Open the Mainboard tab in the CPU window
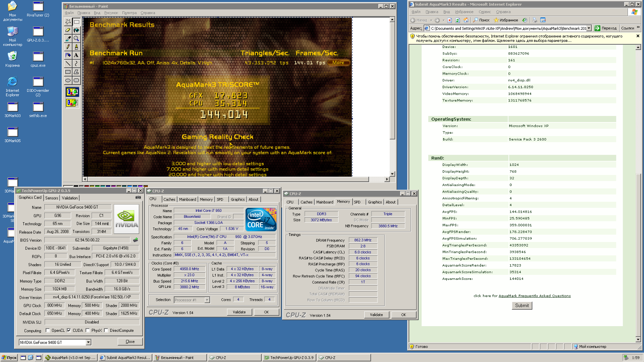The width and height of the screenshot is (644, 362). [x=188, y=199]
